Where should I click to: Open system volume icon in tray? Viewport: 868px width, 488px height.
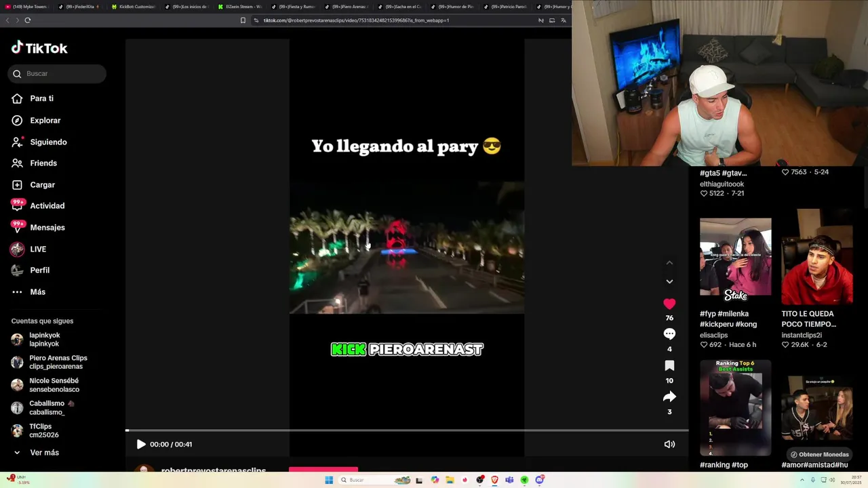[833, 480]
